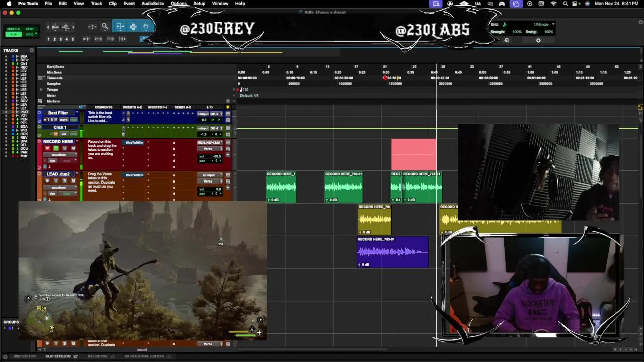The height and width of the screenshot is (362, 644).
Task: Click RECORD HERE track plus icon
Action: click(228, 155)
